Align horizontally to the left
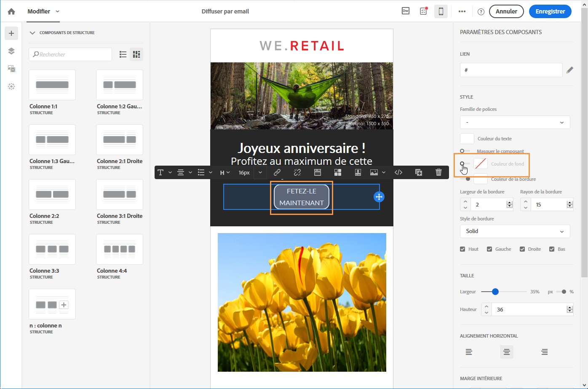Viewport: 588px width, 389px height. tap(469, 352)
